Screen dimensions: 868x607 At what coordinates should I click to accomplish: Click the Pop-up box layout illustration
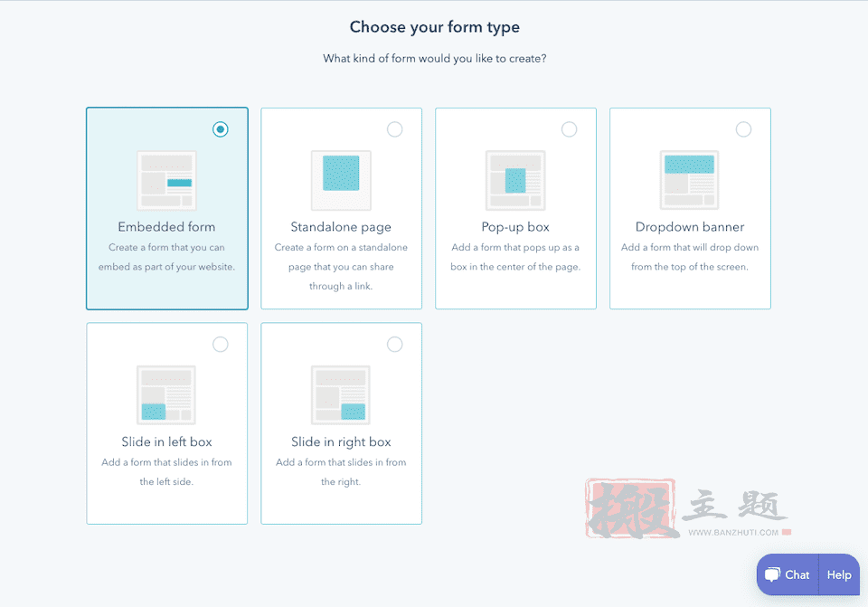(x=515, y=180)
